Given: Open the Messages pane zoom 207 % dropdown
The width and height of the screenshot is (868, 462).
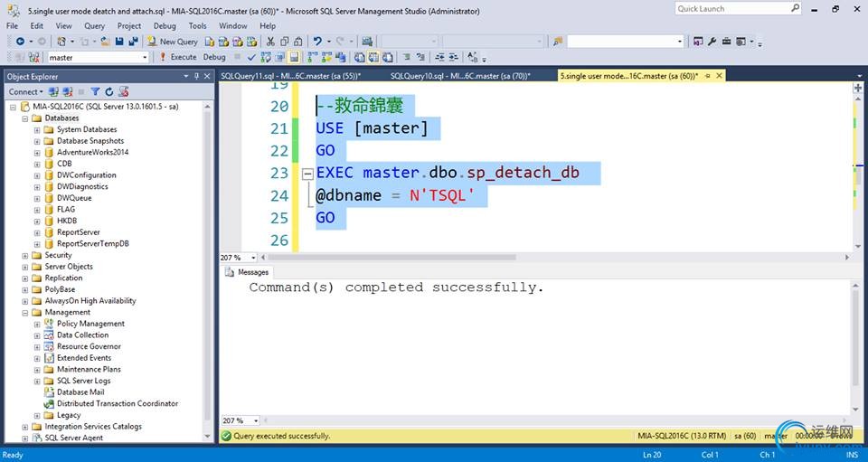Looking at the screenshot, I should (x=256, y=421).
